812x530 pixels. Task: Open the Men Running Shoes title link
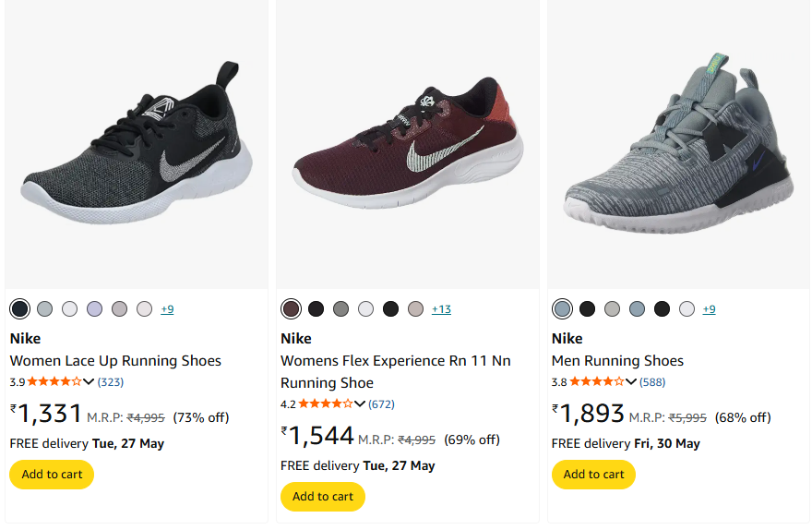tap(617, 361)
